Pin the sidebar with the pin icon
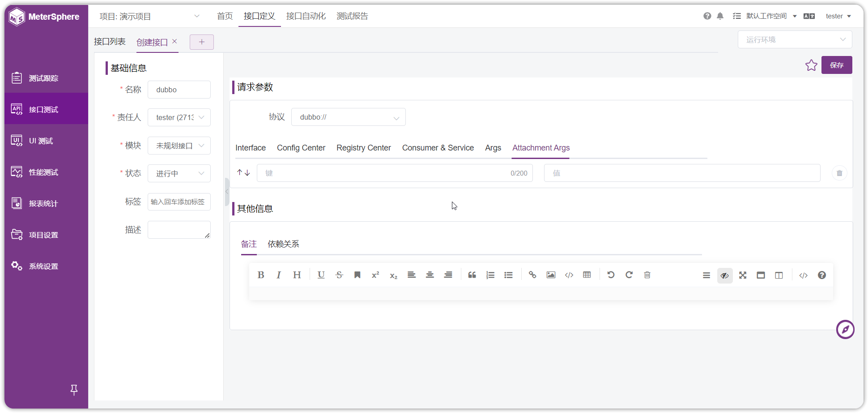The width and height of the screenshot is (868, 413). (74, 390)
